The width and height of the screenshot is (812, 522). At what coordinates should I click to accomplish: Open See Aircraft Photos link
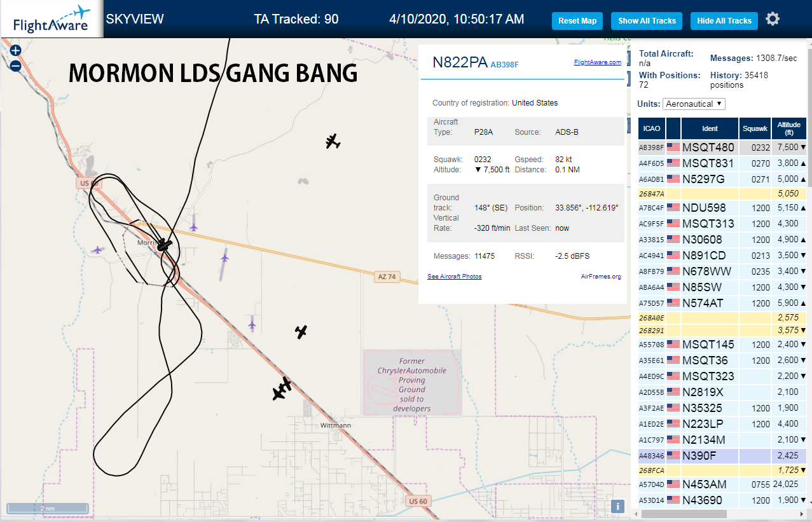(455, 277)
